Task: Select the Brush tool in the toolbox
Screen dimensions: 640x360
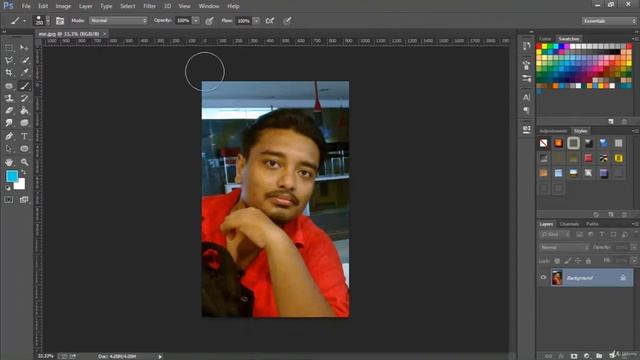Action: click(x=24, y=86)
